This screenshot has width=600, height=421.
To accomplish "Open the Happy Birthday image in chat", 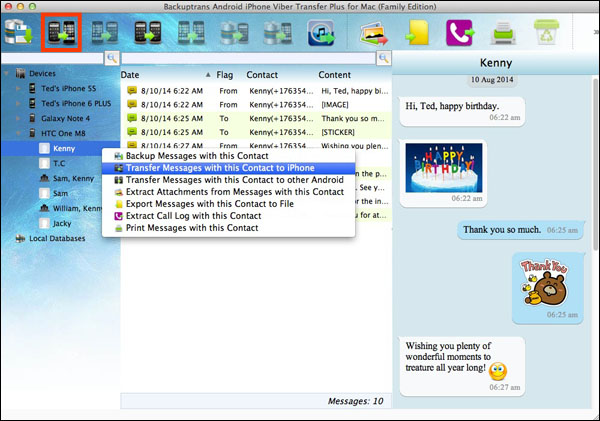I will (x=444, y=168).
